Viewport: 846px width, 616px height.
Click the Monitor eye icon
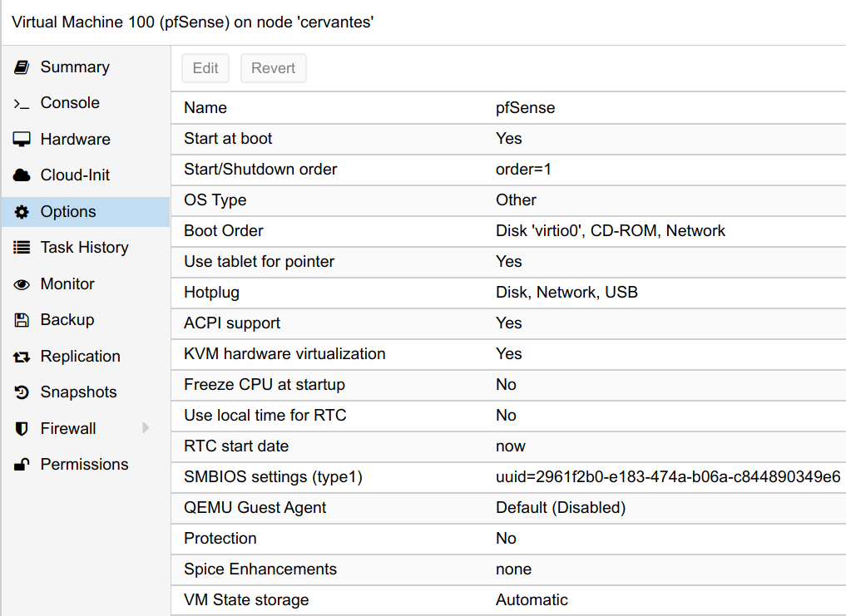pyautogui.click(x=22, y=284)
